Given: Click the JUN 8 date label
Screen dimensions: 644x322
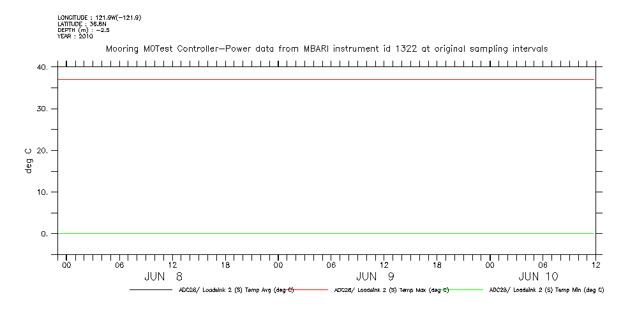Looking at the screenshot, I should click(163, 277).
